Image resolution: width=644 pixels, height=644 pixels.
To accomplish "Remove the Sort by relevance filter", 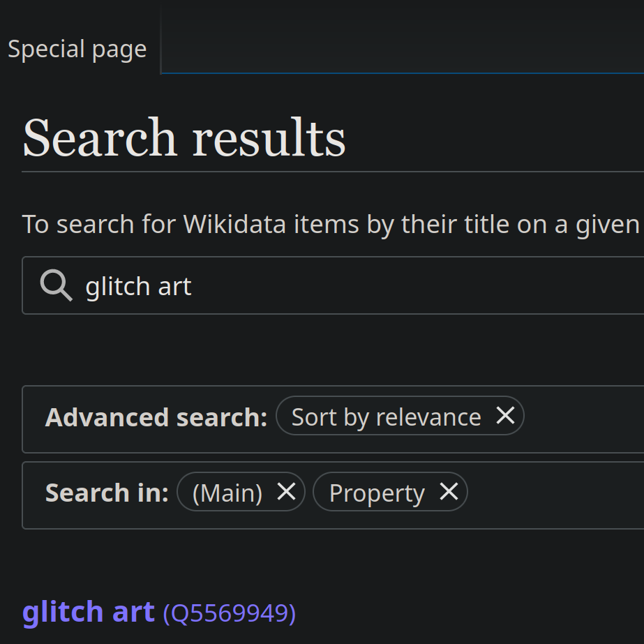I will pos(504,416).
